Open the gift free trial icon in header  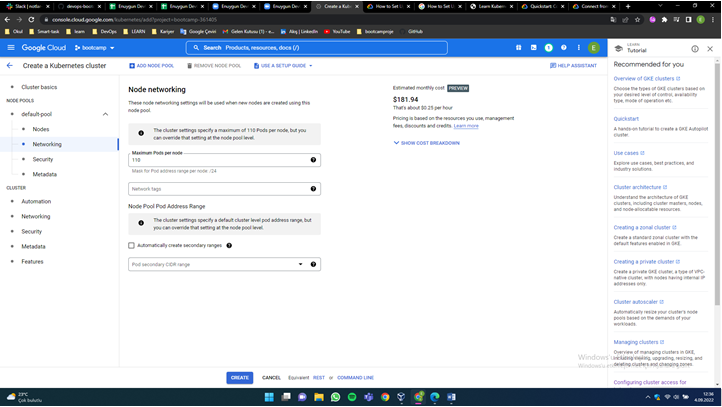pyautogui.click(x=518, y=47)
